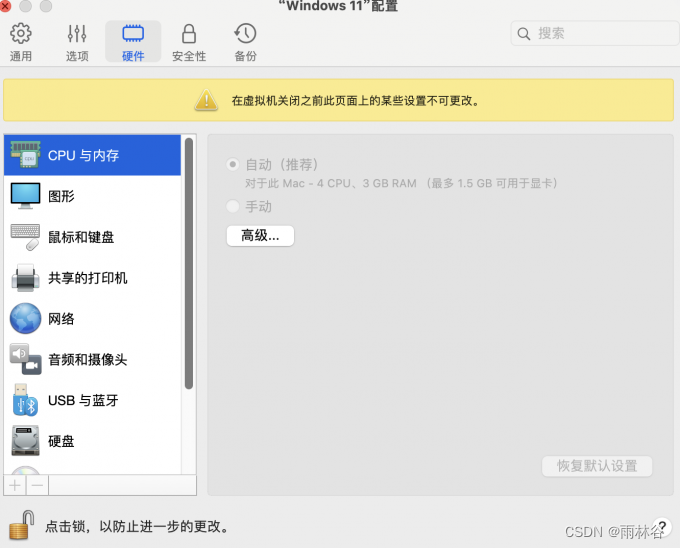Select the 硬件 hardware tab
This screenshot has height=548, width=680.
coord(133,42)
